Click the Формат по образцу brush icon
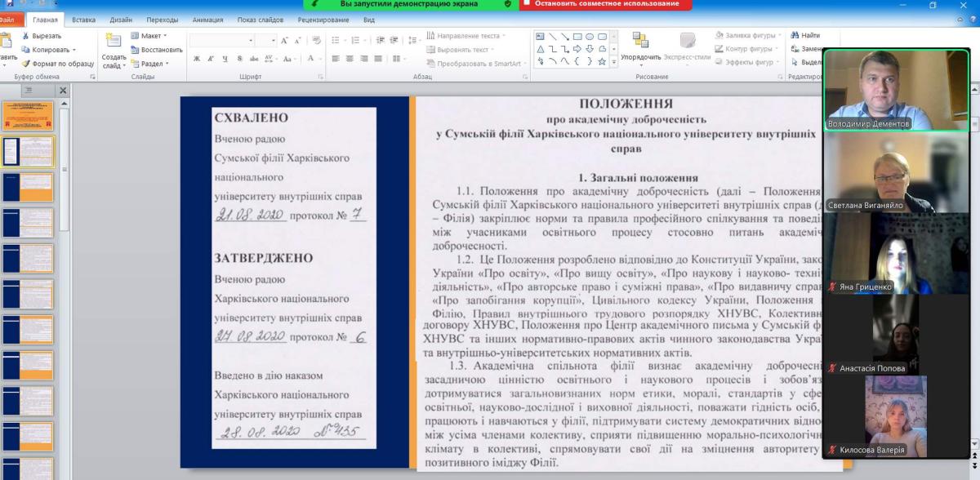Screen dimensions: 980x480 point(26,64)
